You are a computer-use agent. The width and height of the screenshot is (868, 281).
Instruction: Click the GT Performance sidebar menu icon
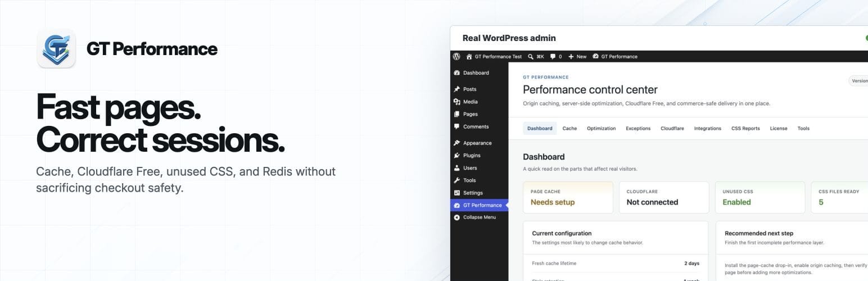coord(457,205)
